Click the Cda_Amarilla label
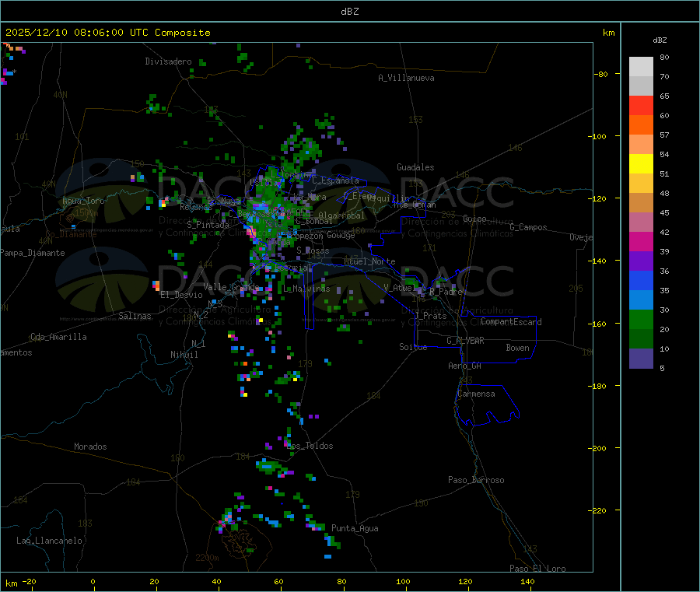 coord(58,337)
